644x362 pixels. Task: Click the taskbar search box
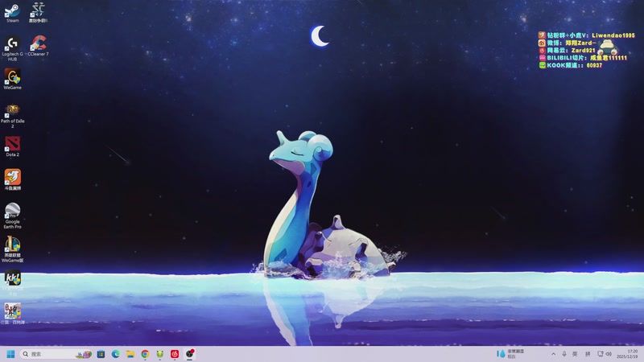pos(56,354)
